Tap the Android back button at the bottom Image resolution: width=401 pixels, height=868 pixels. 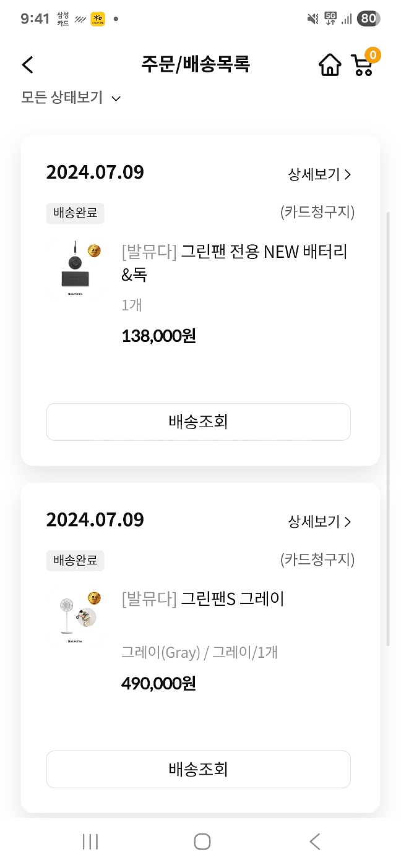click(x=314, y=841)
